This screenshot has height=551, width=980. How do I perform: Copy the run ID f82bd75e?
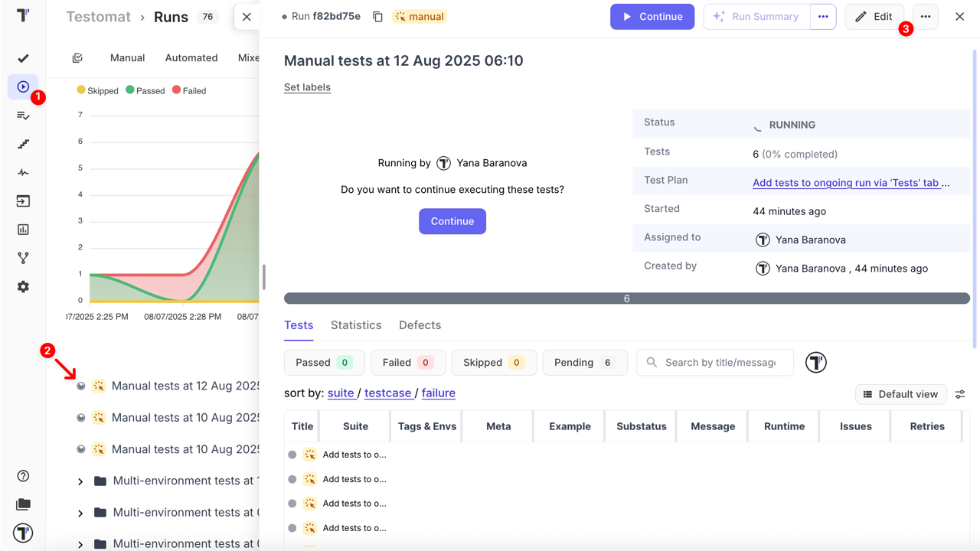(x=377, y=17)
